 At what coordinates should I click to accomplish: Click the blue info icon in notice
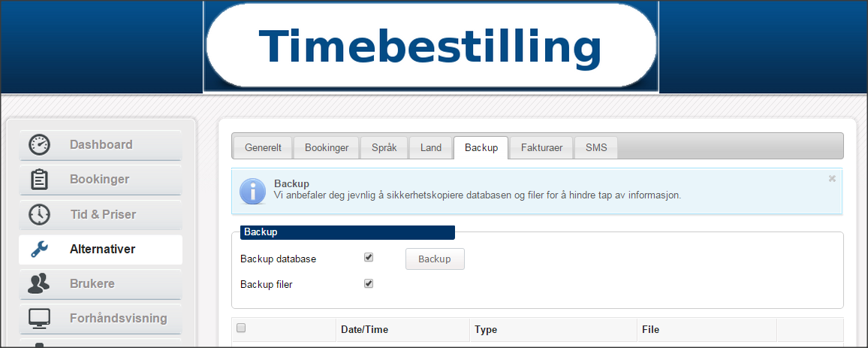pos(253,191)
